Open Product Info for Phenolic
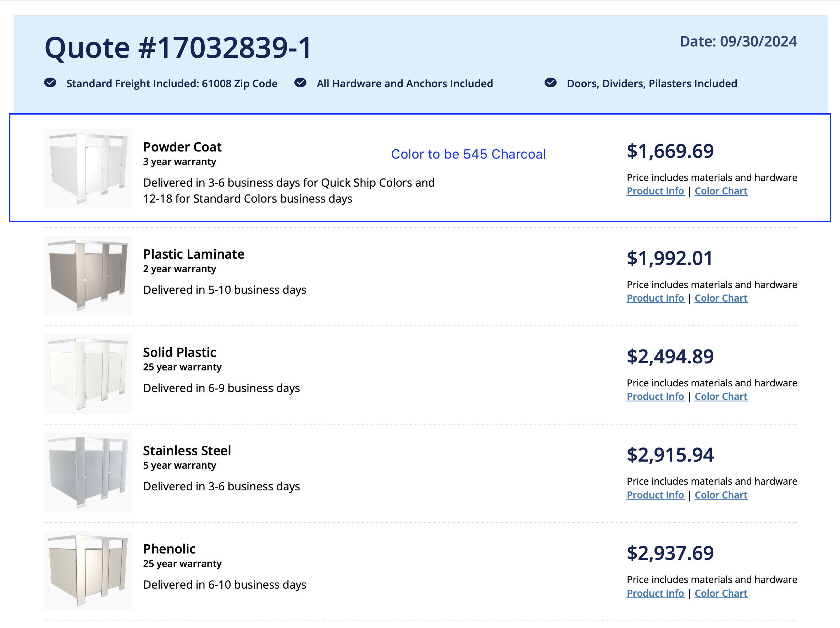 point(655,593)
